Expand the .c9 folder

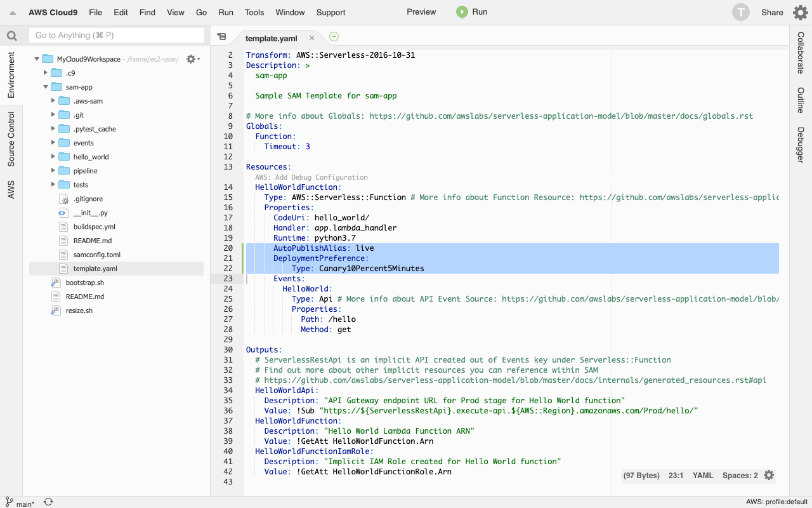(x=45, y=73)
